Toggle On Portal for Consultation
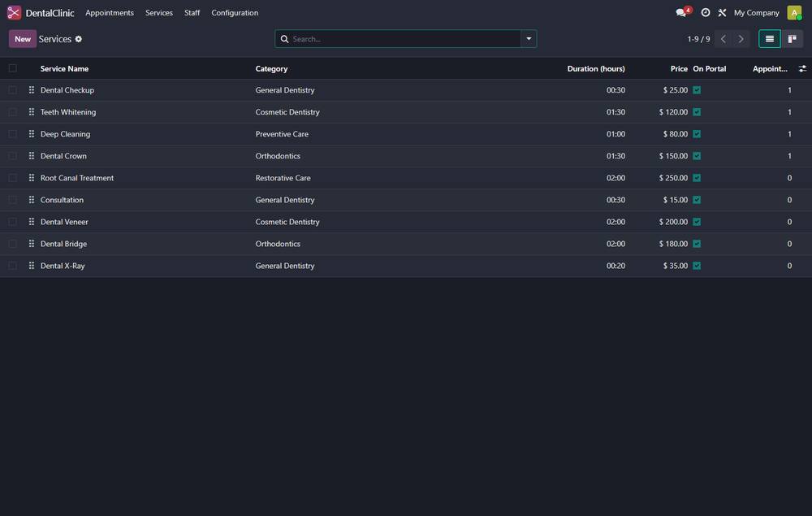This screenshot has width=812, height=516. 697,199
